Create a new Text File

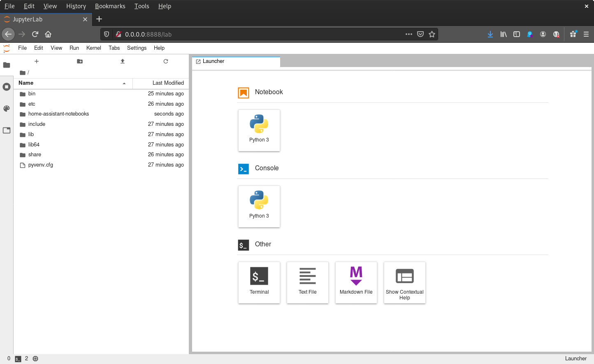point(308,283)
